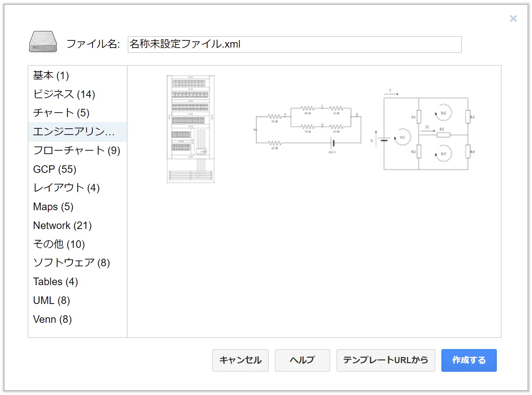Edit the file name input field

(x=294, y=44)
